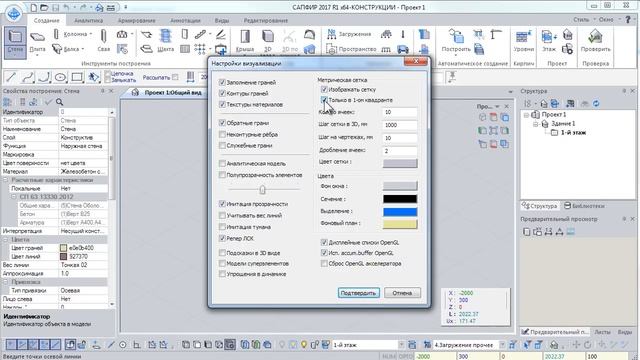Image resolution: width=640 pixels, height=360 pixels.
Task: Click the SAPFIR application menu button
Action: click(x=13, y=14)
